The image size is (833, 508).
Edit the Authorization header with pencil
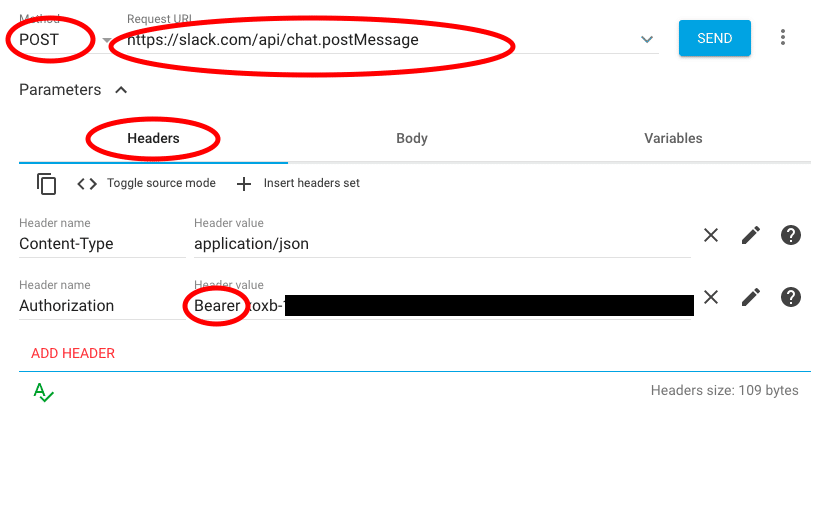click(751, 297)
